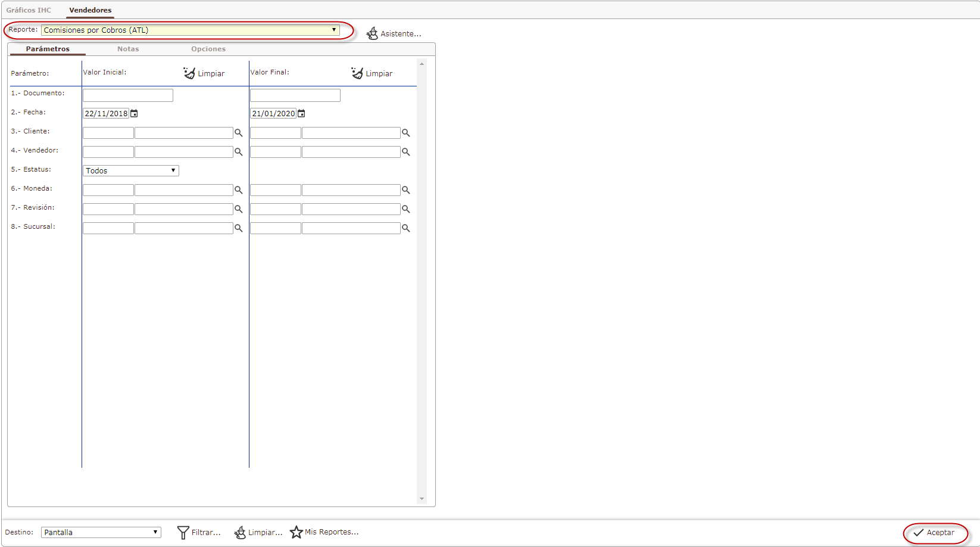Click the Mis Reportes star icon
The image size is (980, 547).
click(297, 532)
